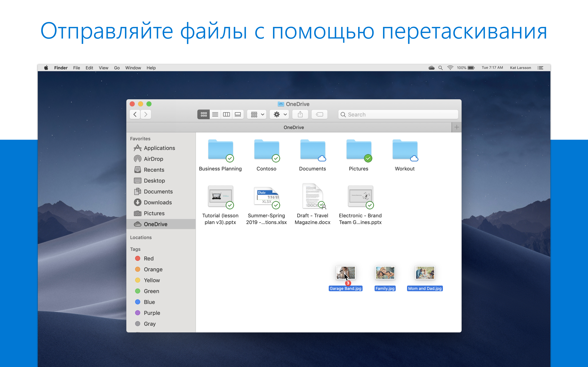The width and height of the screenshot is (588, 367).
Task: Switch to column view mode
Action: (226, 114)
